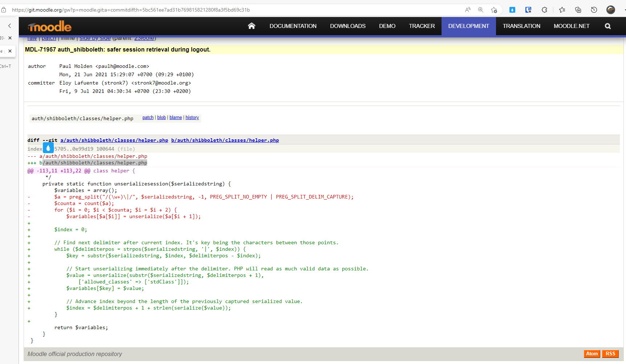Add page to favorites star icon

click(494, 10)
